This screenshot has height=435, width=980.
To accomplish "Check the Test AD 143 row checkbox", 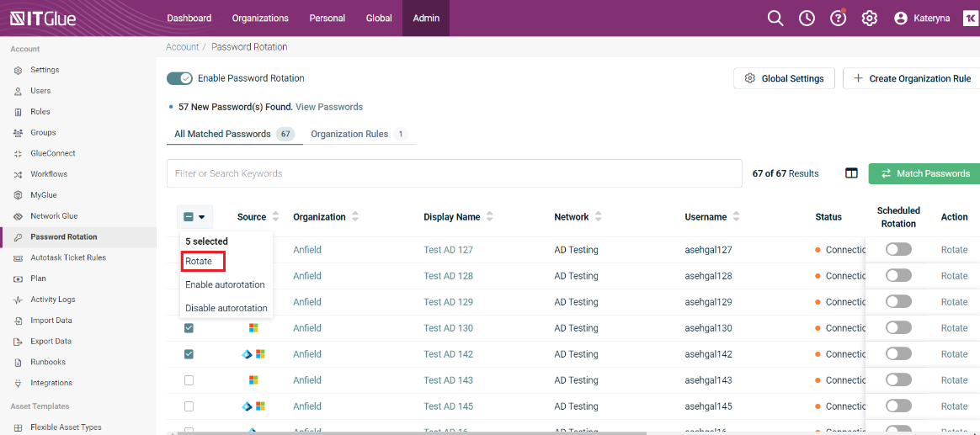I will pos(189,380).
